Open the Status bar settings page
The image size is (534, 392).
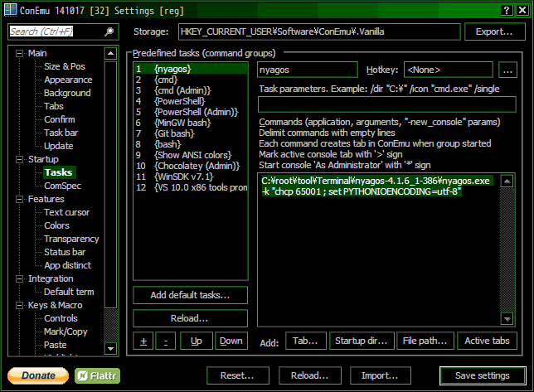tap(65, 252)
